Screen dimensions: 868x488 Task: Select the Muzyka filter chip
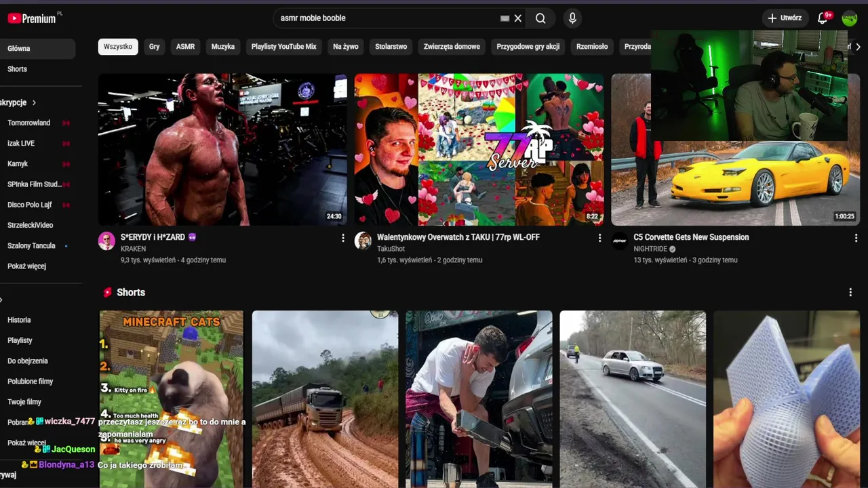[223, 47]
